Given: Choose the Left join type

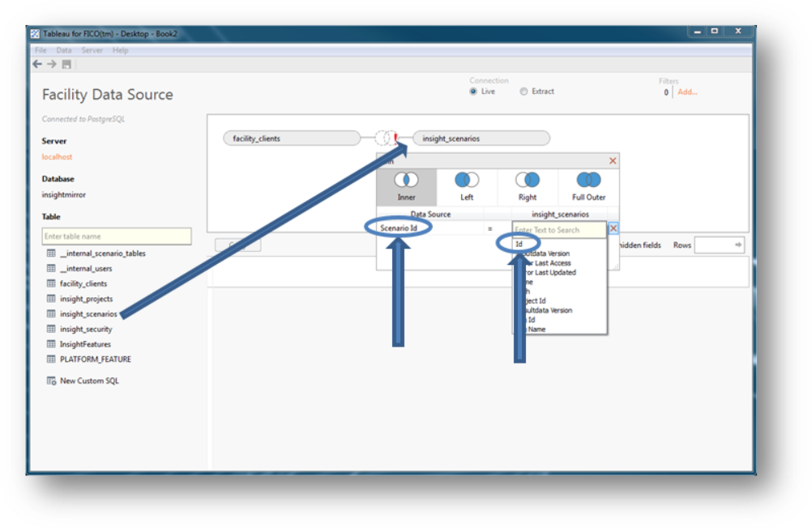Looking at the screenshot, I should tap(467, 186).
